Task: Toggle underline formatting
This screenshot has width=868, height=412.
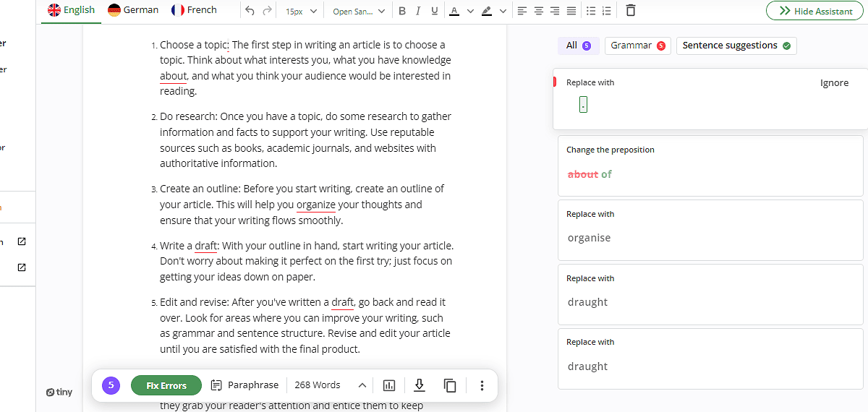Action: click(x=435, y=11)
